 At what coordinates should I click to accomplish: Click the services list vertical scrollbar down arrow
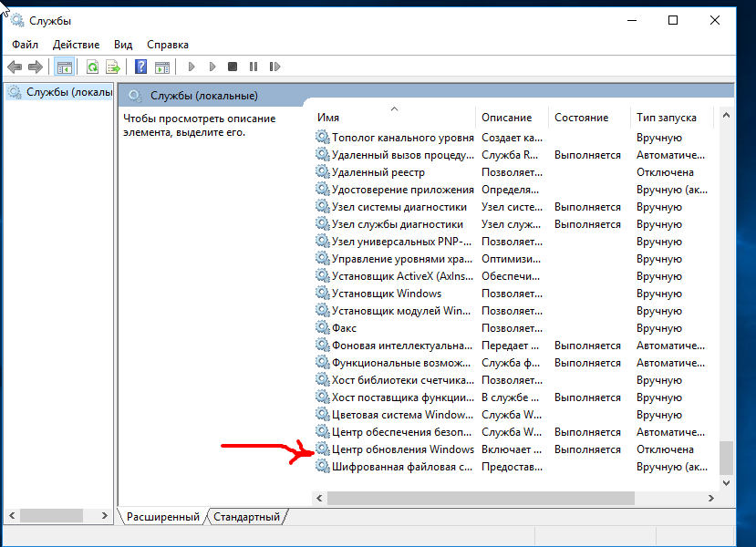pos(726,481)
